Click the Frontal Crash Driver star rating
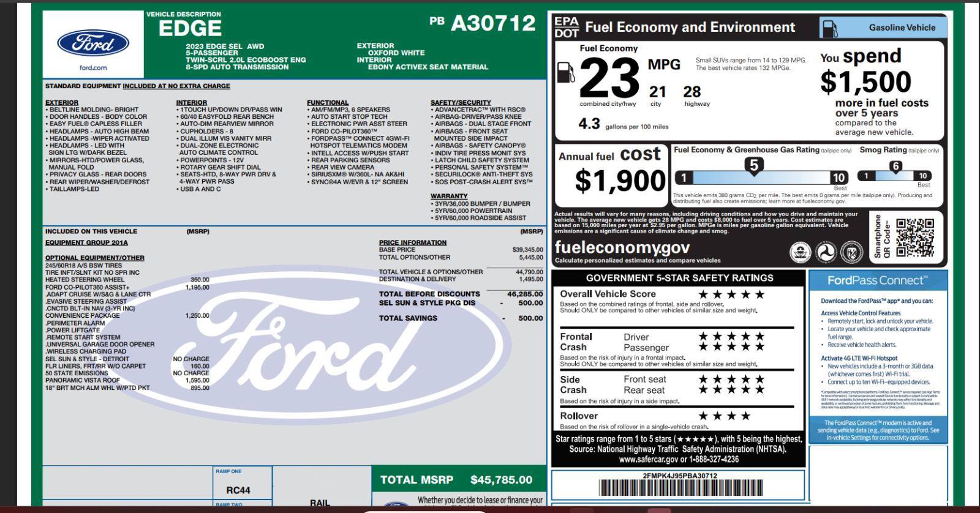Screen dimensions: 980x513 [732, 336]
